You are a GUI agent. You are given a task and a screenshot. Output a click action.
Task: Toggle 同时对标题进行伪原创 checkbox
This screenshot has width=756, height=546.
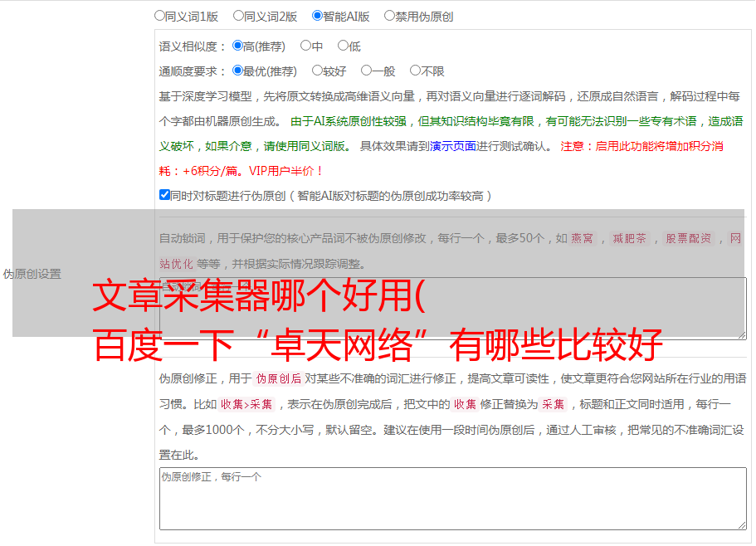click(164, 195)
